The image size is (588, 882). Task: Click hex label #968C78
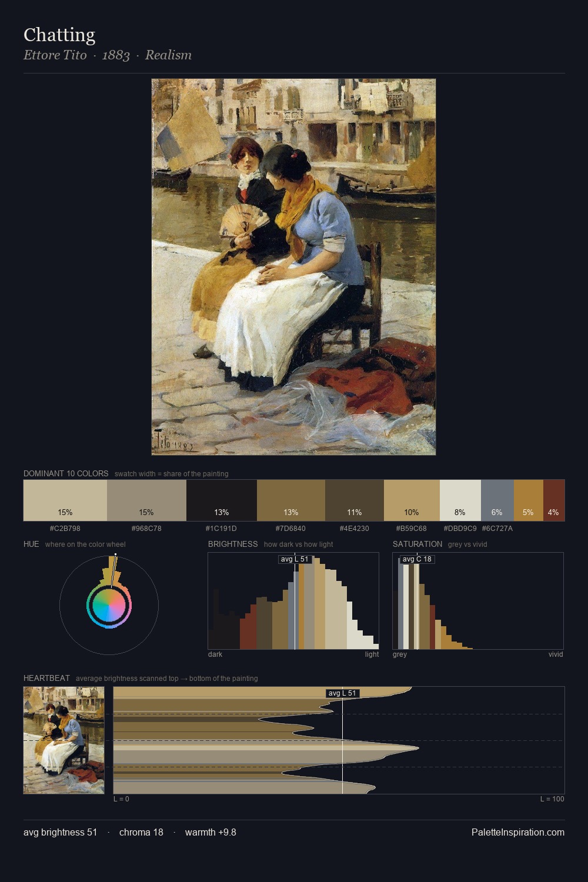[x=146, y=529]
